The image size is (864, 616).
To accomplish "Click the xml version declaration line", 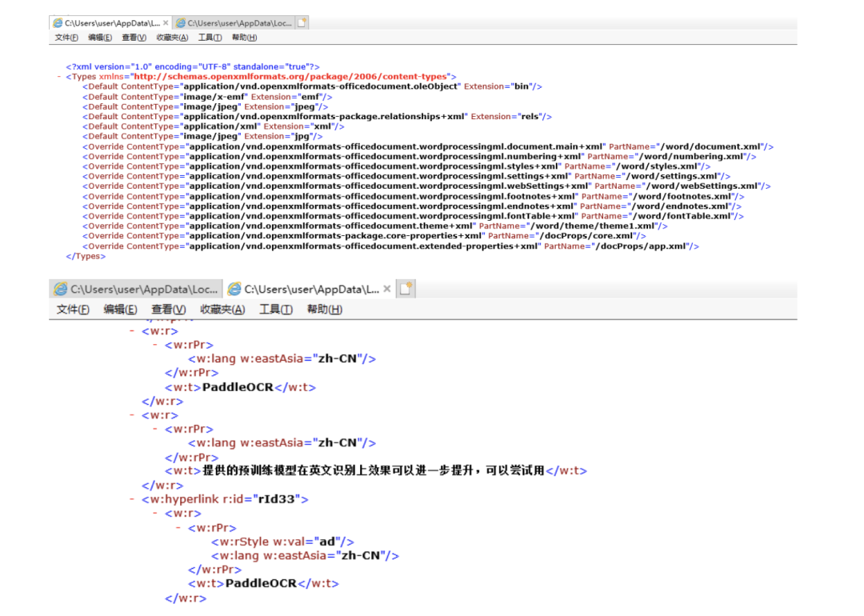I will point(193,66).
